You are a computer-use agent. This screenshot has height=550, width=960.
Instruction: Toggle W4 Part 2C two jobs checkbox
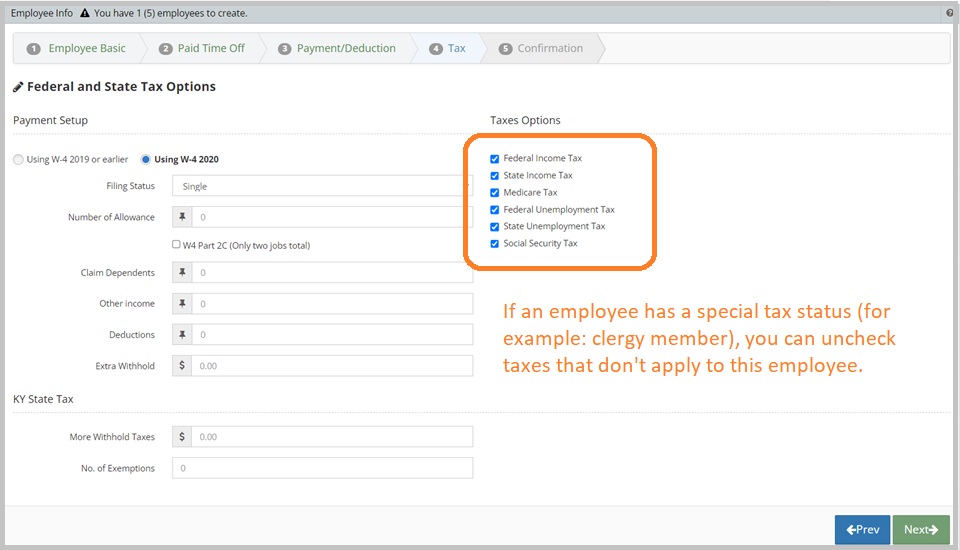coord(176,244)
